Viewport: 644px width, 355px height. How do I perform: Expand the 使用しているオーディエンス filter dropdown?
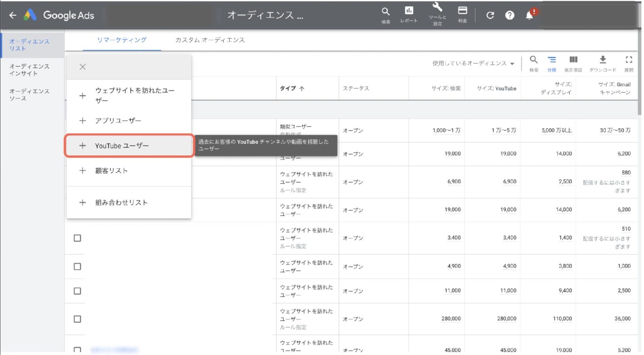(x=473, y=63)
